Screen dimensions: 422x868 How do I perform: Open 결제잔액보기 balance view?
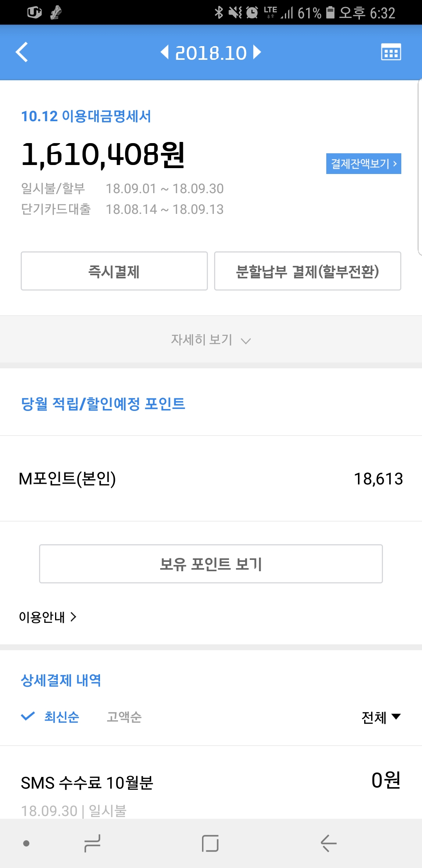(363, 163)
